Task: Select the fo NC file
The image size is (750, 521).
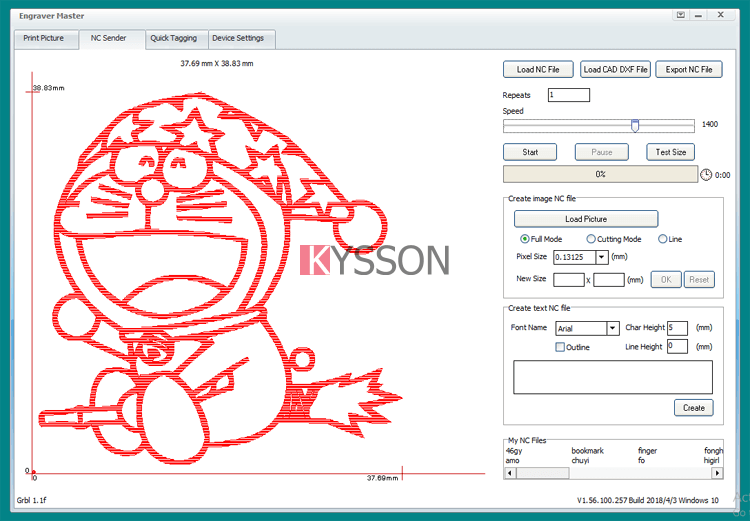Action: [641, 460]
